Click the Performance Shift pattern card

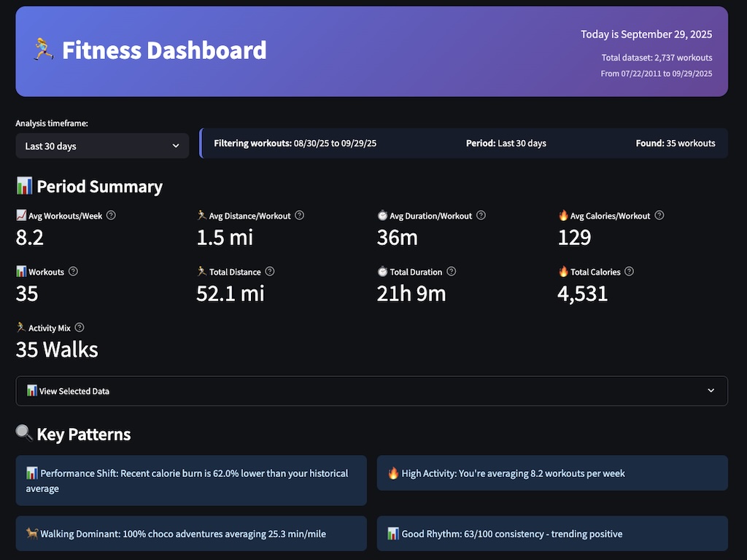coord(191,481)
